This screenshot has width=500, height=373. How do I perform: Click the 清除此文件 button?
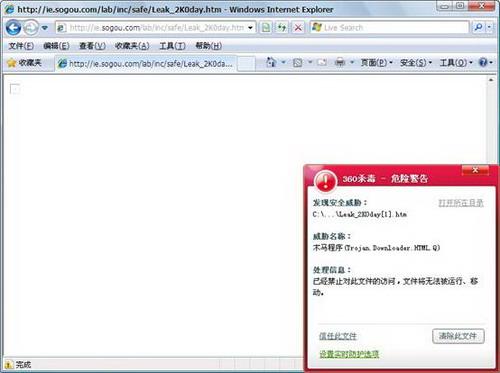point(458,336)
